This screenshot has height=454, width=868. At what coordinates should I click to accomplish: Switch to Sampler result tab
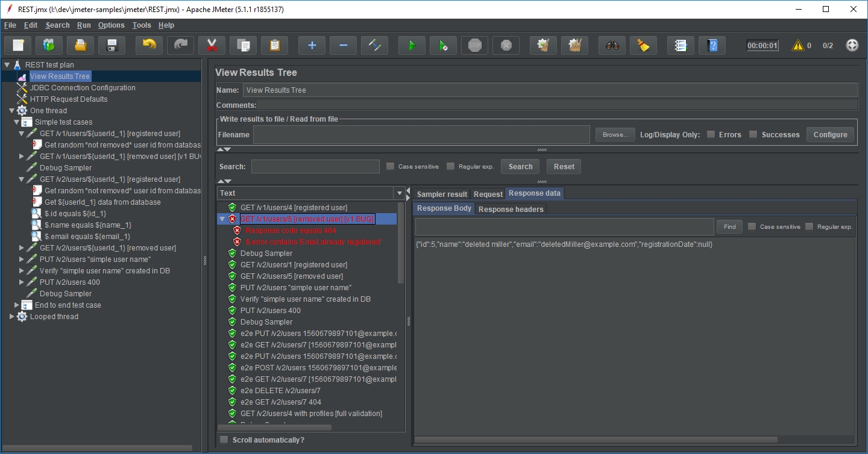pyautogui.click(x=442, y=194)
